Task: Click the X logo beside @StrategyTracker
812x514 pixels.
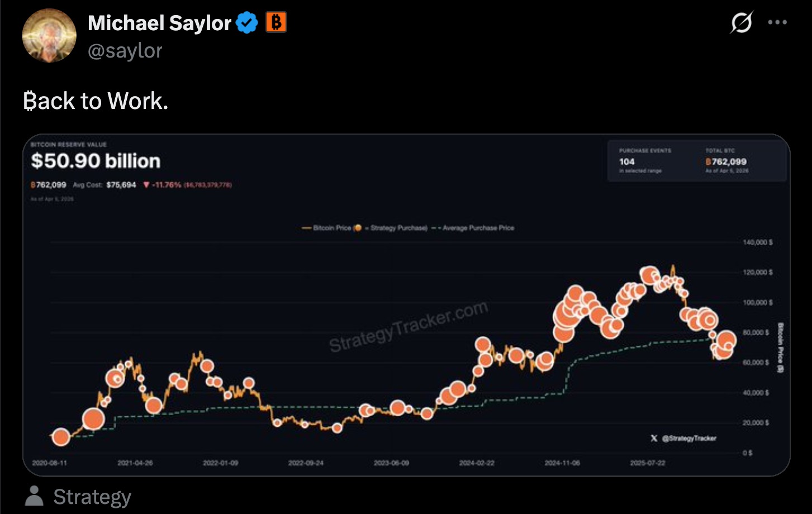Action: tap(654, 439)
